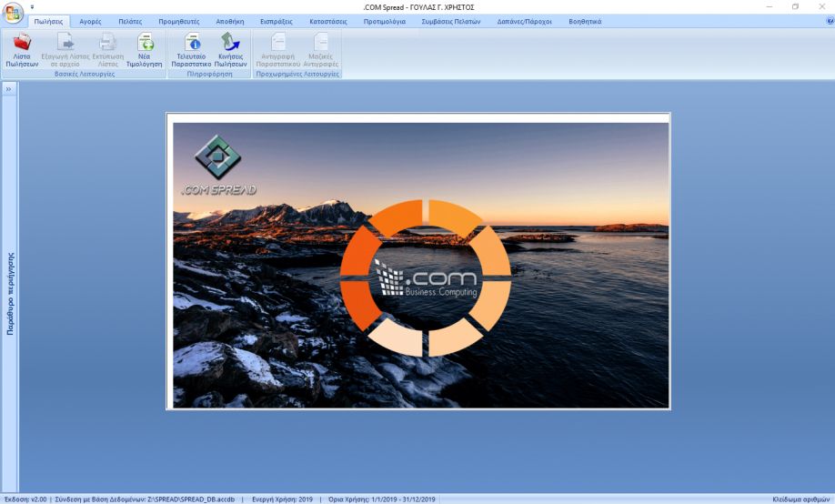
Task: Open the Λίστα Πωλήσεων sales list
Action: coord(22,50)
